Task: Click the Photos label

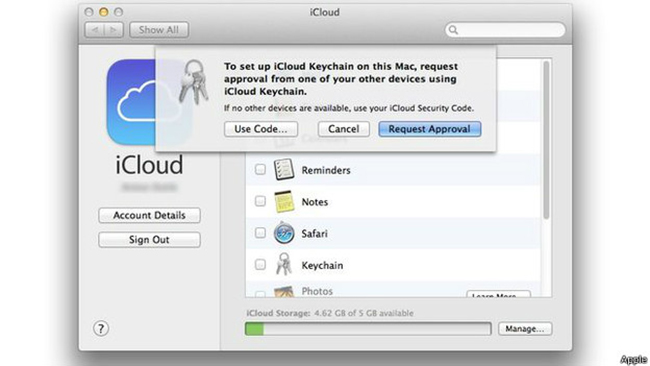Action: pyautogui.click(x=317, y=291)
